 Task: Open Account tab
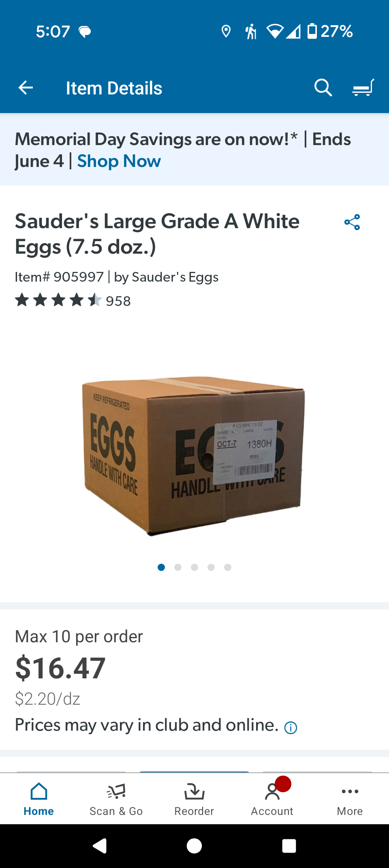pyautogui.click(x=272, y=799)
